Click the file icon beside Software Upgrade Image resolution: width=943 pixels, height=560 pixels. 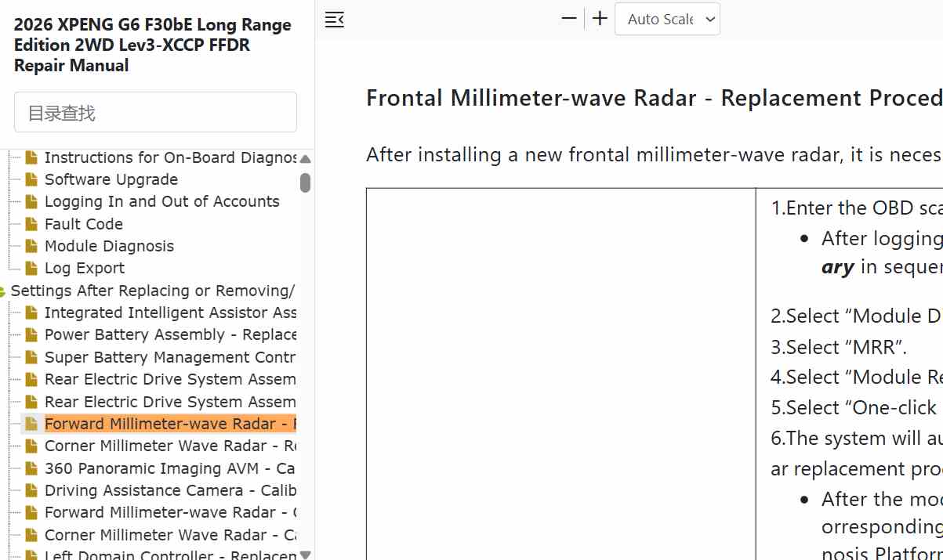pos(31,179)
